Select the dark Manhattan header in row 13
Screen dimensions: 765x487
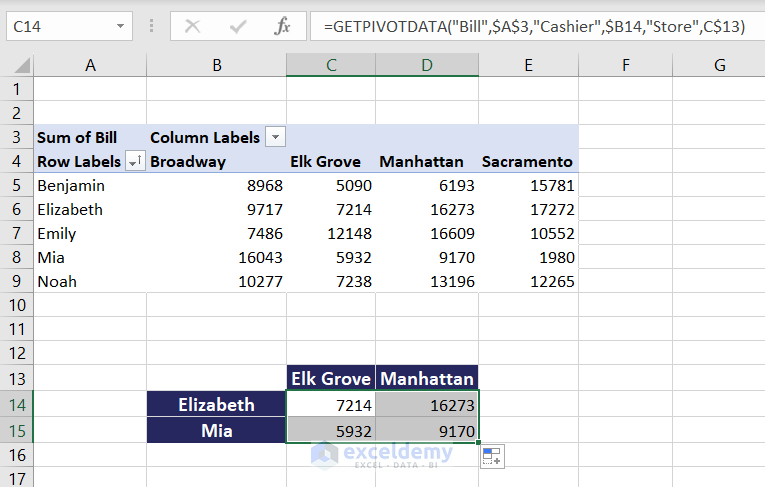[x=427, y=379]
